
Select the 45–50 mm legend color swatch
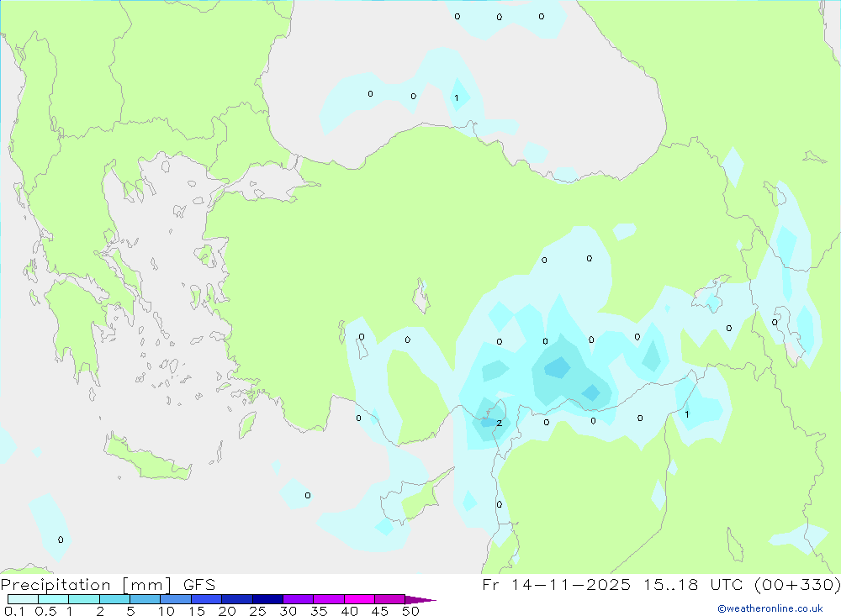tap(390, 599)
